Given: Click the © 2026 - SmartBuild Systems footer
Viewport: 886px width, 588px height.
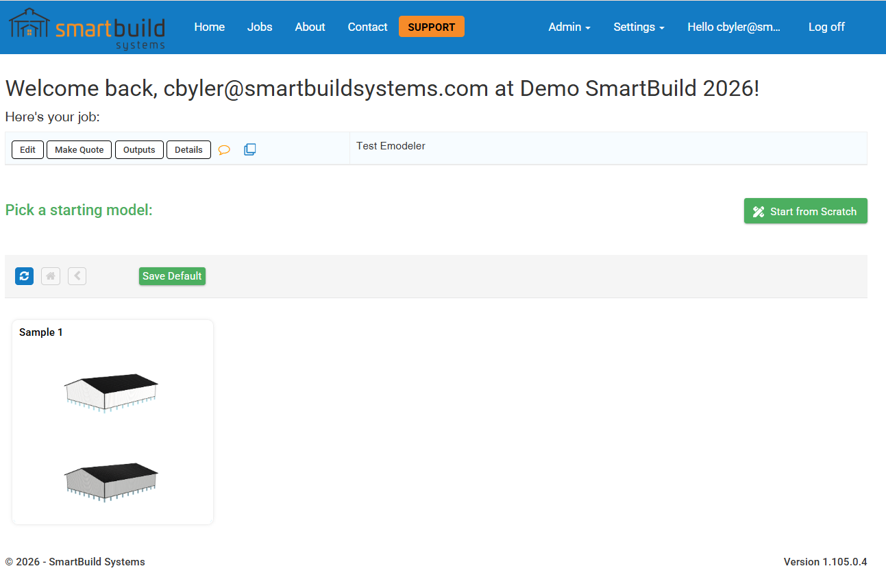Looking at the screenshot, I should coord(75,562).
